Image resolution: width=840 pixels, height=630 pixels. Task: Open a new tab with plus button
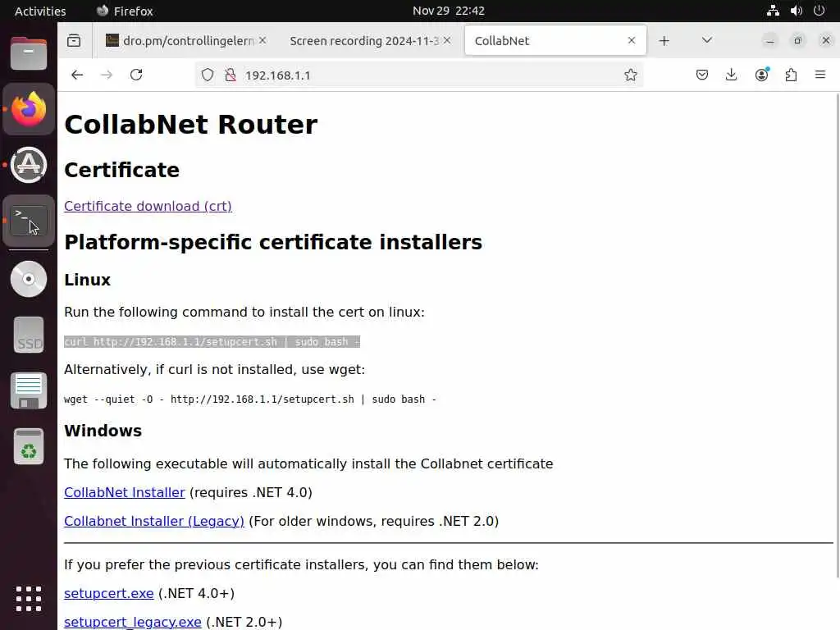(664, 41)
